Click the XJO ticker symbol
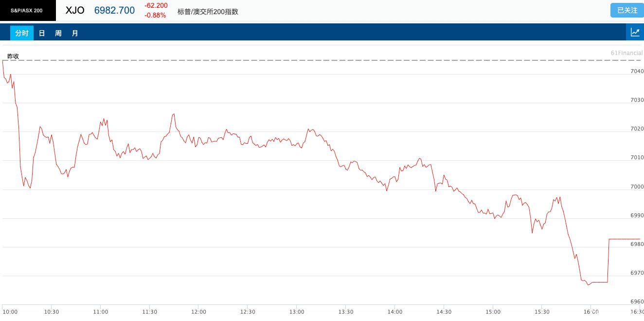Image resolution: width=644 pixels, height=321 pixels. tap(75, 10)
